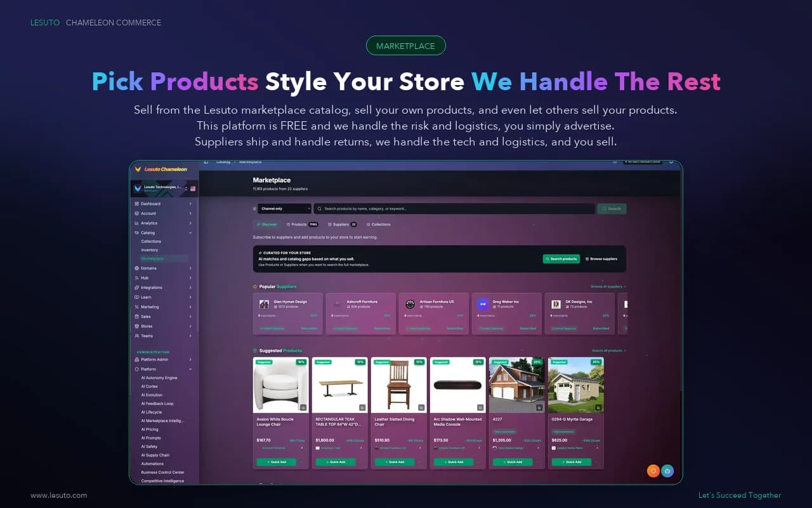Expand the Analytics menu chevron

click(x=190, y=223)
